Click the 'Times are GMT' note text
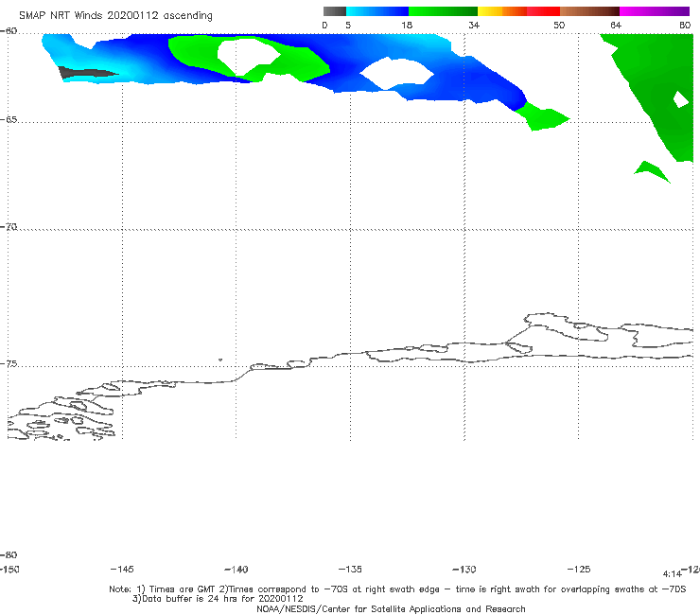Viewport: 700px width, 615px height. (x=183, y=589)
